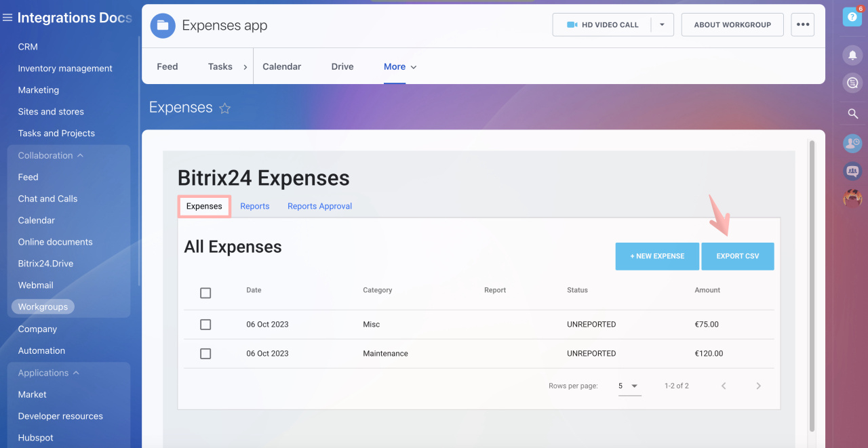
Task: Open Sites and stores in sidebar
Action: [x=51, y=112]
